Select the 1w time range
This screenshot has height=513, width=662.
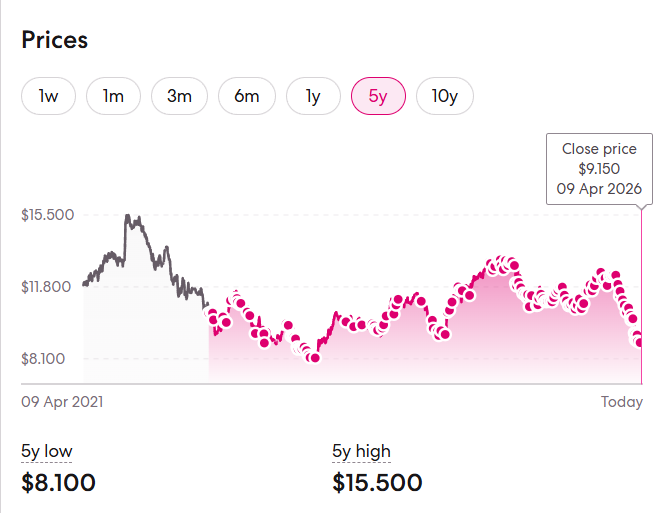click(48, 96)
